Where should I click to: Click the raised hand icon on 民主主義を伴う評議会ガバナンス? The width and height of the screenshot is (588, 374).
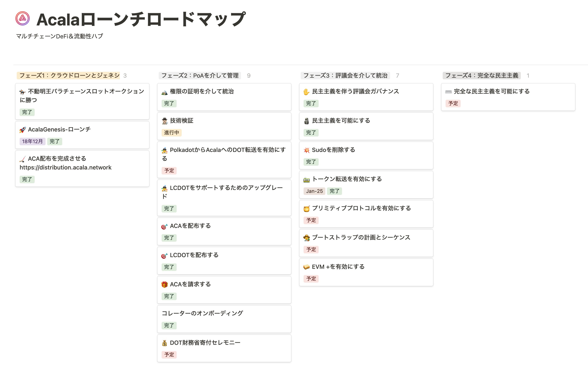[x=307, y=92]
